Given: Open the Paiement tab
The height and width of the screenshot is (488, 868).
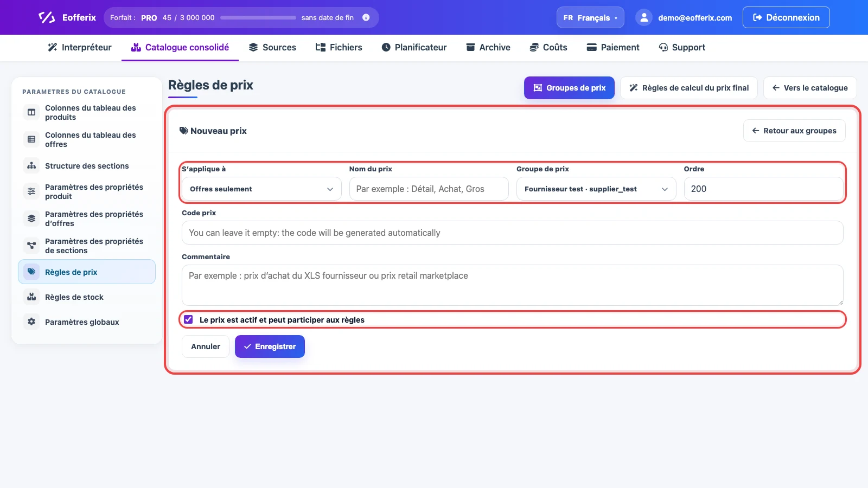Looking at the screenshot, I should [613, 47].
